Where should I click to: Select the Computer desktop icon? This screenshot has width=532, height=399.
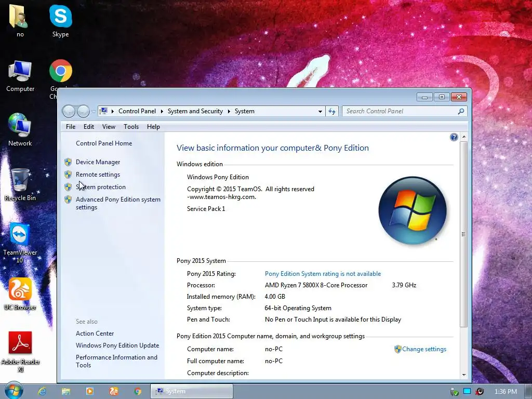point(20,76)
